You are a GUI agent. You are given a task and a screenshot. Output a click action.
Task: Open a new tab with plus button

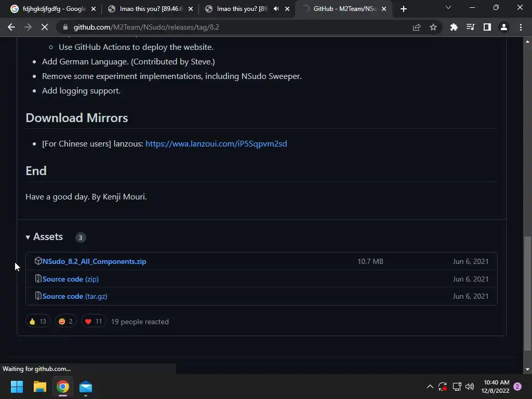click(x=403, y=9)
